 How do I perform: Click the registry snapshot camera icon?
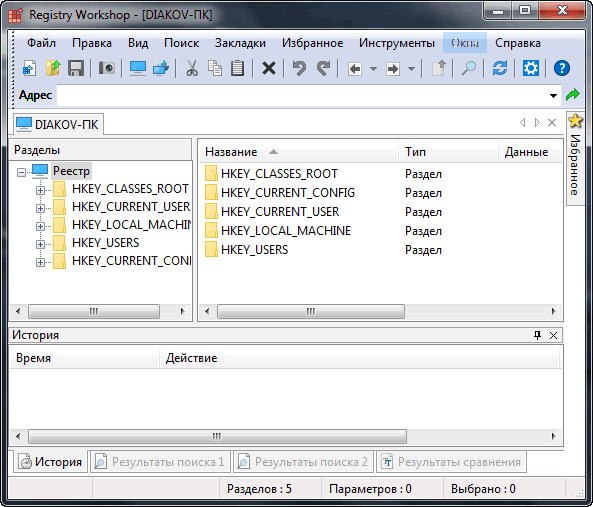tap(107, 68)
